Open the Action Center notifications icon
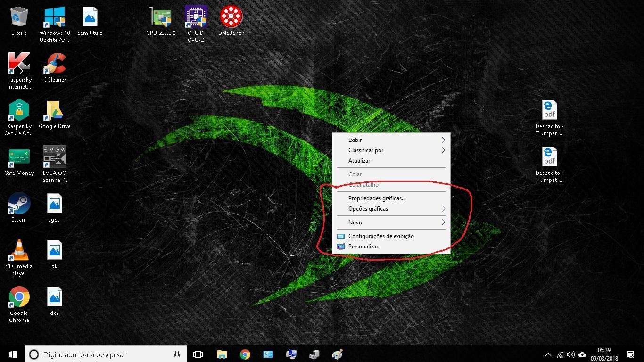The width and height of the screenshot is (644, 362). [630, 354]
